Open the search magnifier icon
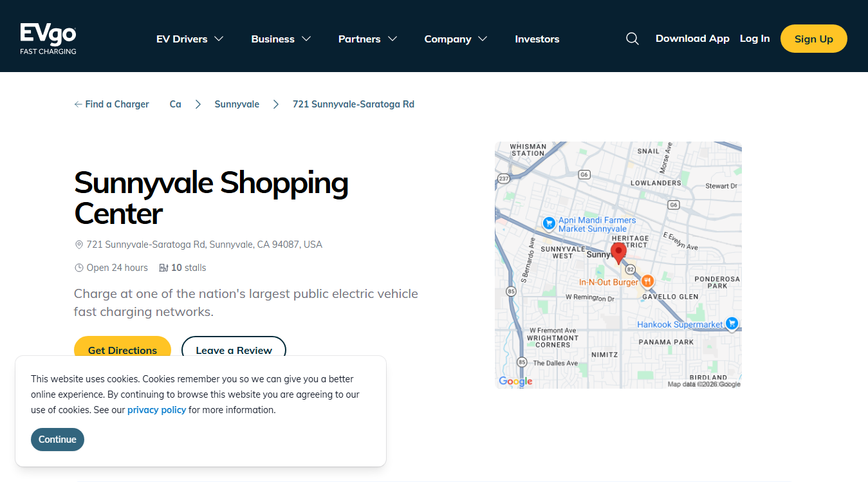 point(633,39)
